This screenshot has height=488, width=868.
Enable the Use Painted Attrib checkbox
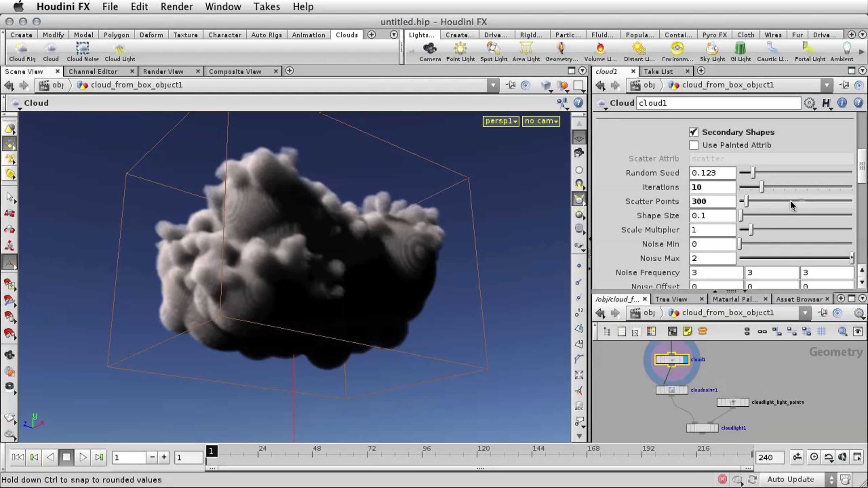[x=694, y=145]
